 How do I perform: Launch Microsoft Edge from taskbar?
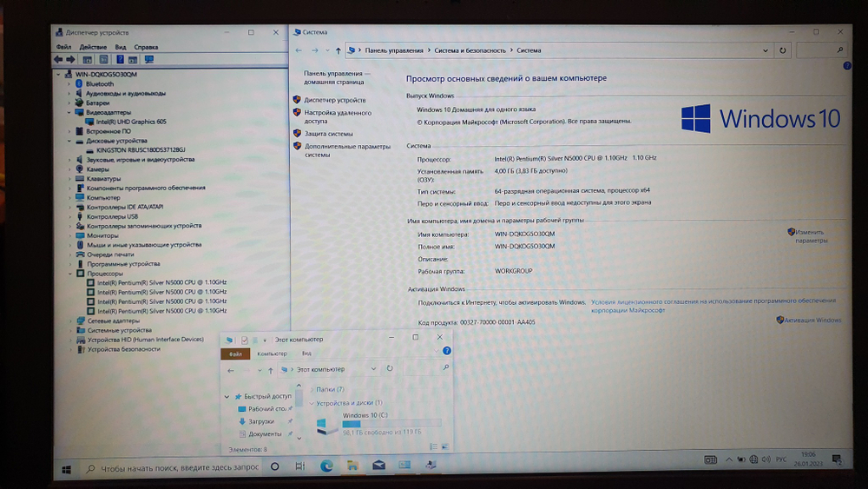[326, 466]
